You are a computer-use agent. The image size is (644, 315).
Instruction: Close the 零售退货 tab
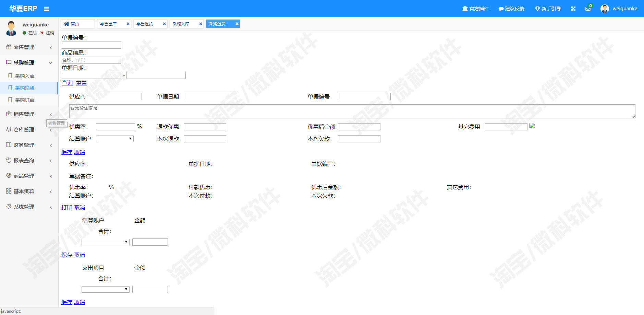point(164,24)
